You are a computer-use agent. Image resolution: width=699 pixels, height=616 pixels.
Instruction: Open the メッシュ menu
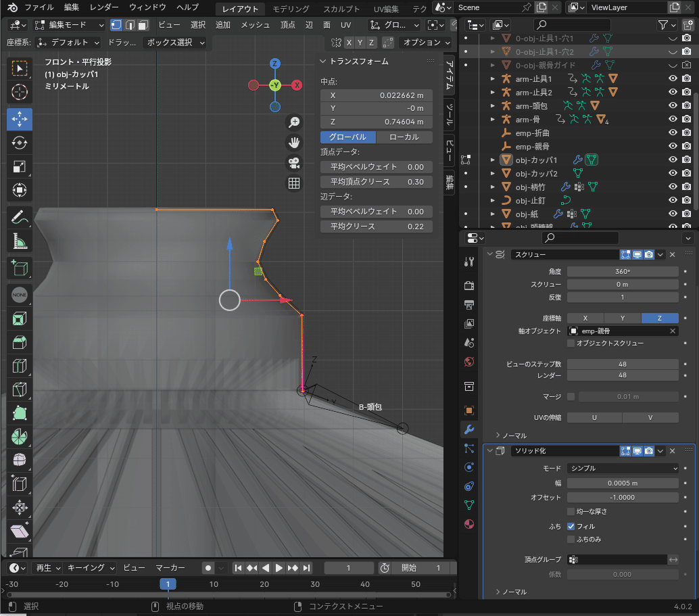click(256, 25)
